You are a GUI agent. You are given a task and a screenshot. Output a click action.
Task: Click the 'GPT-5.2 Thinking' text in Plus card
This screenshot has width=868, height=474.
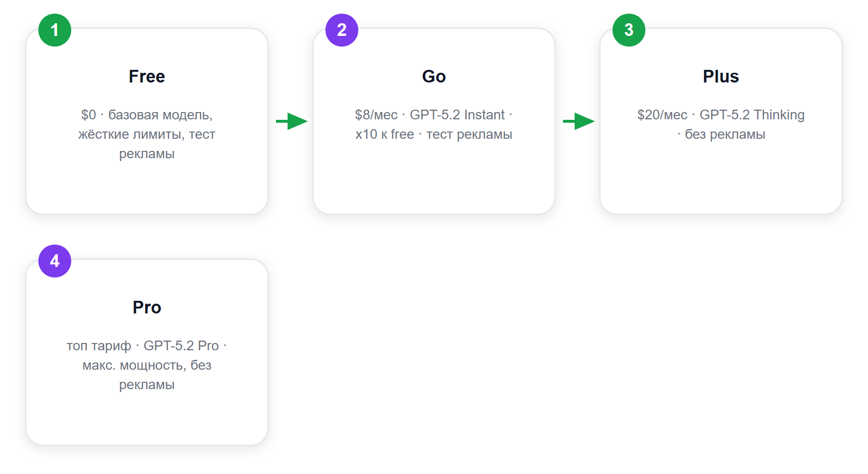[x=752, y=115]
